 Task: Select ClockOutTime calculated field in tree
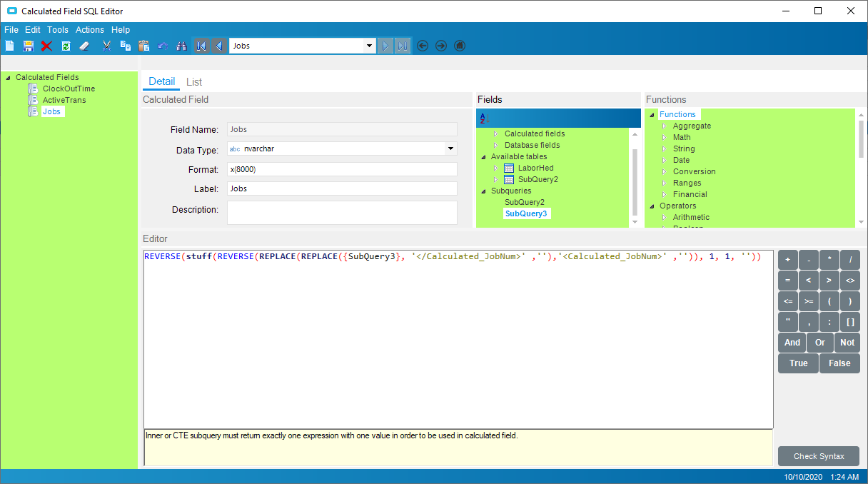click(x=69, y=89)
